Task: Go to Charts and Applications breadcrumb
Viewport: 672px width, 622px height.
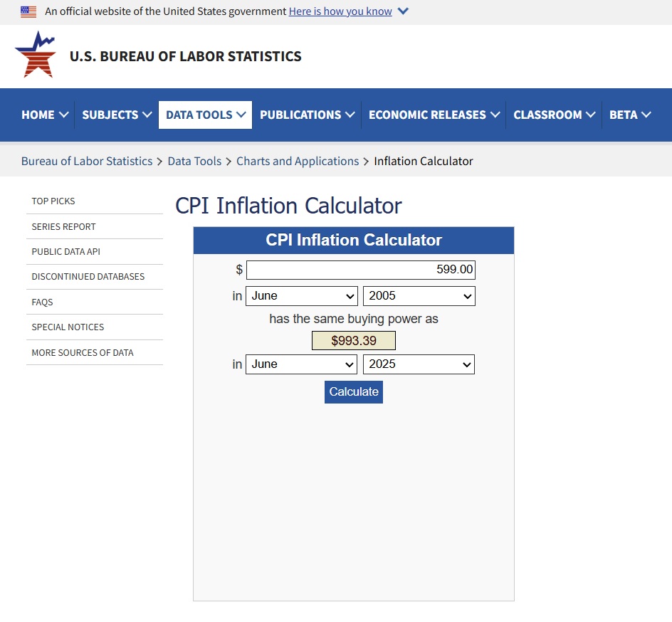Action: [298, 161]
